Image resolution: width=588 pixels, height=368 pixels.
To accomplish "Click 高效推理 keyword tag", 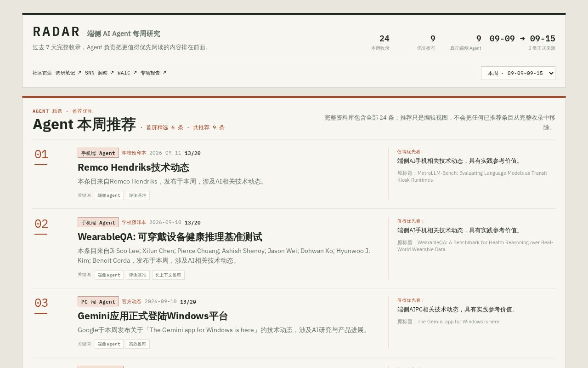I will (x=138, y=344).
